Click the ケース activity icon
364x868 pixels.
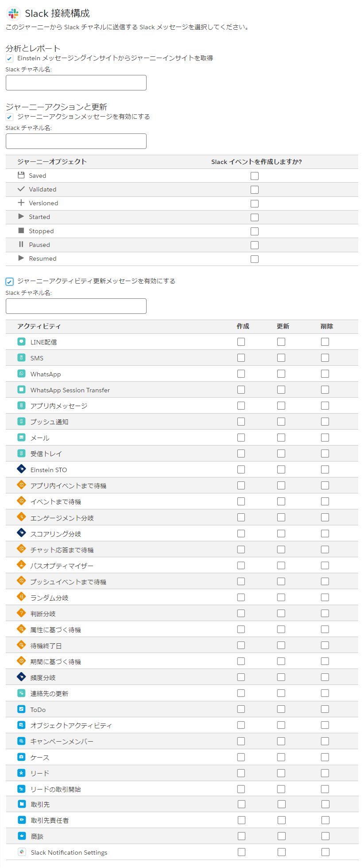coord(21,757)
